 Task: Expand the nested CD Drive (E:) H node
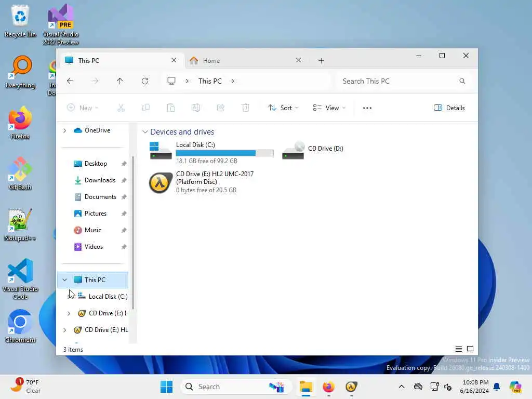coord(69,313)
